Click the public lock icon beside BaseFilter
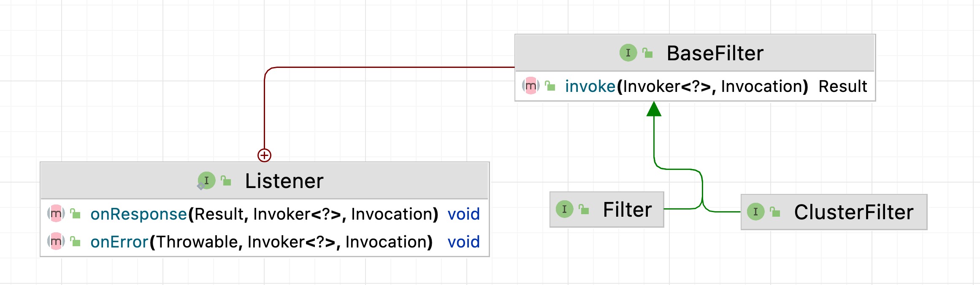 648,53
